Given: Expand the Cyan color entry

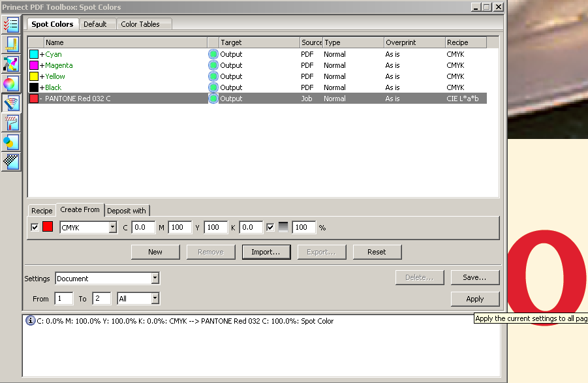Looking at the screenshot, I should [42, 54].
